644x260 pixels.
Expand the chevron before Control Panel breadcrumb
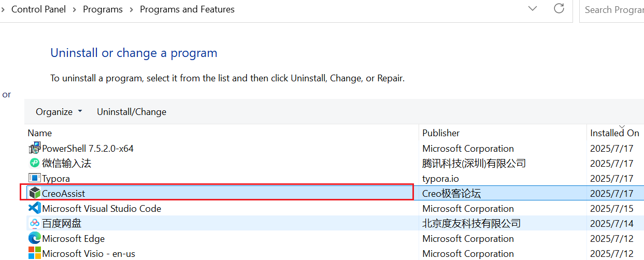click(4, 9)
